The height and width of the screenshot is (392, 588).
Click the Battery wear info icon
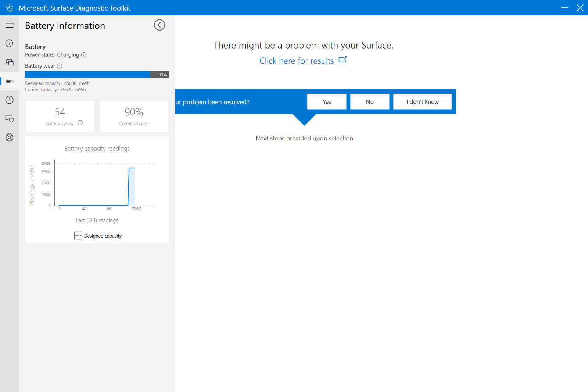(x=60, y=66)
